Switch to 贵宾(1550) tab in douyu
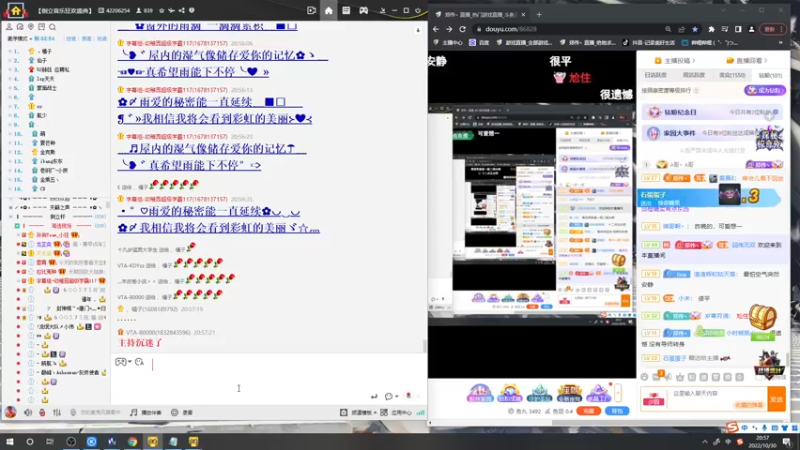Image resolution: width=800 pixels, height=450 pixels. coord(732,75)
